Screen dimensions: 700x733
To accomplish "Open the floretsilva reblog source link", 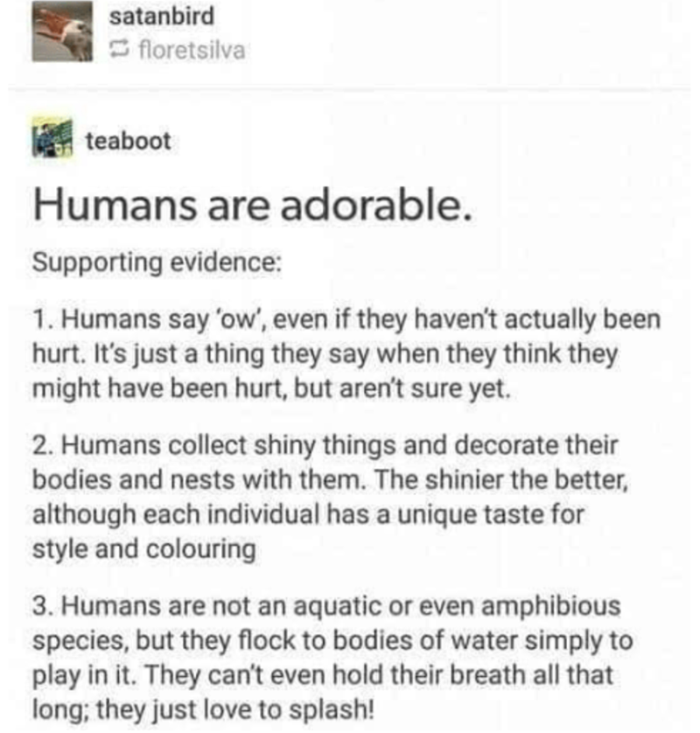I will click(187, 50).
